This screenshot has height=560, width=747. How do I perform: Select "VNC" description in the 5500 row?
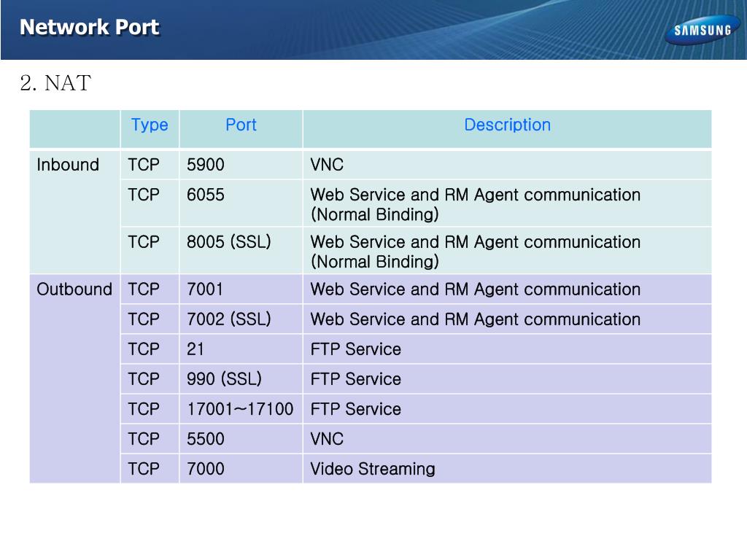(327, 439)
